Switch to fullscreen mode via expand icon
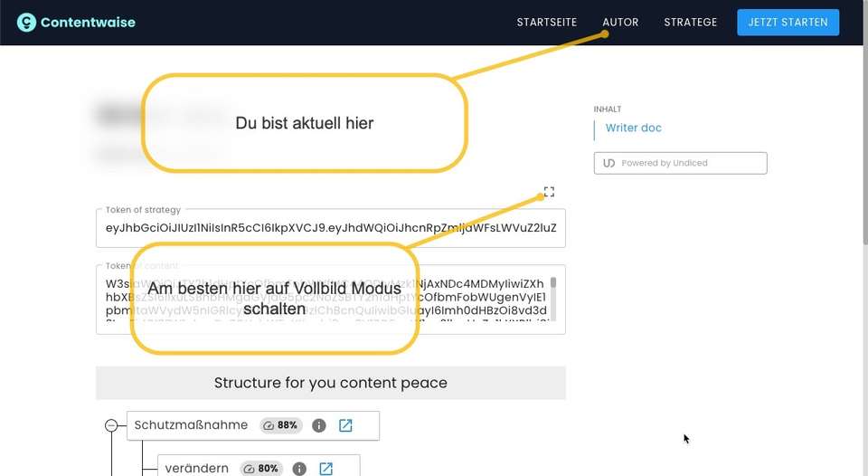Image resolution: width=868 pixels, height=476 pixels. click(549, 192)
